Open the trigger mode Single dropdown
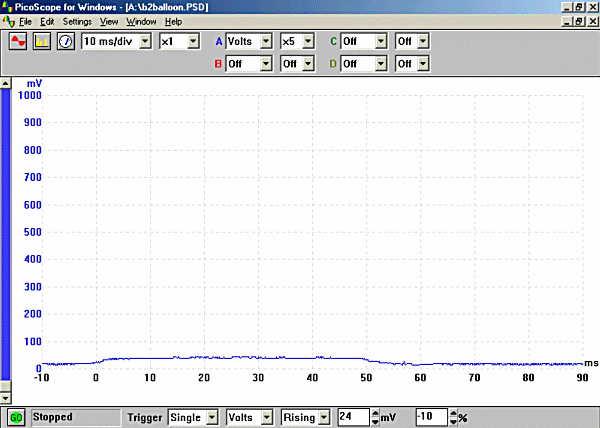 [x=211, y=416]
